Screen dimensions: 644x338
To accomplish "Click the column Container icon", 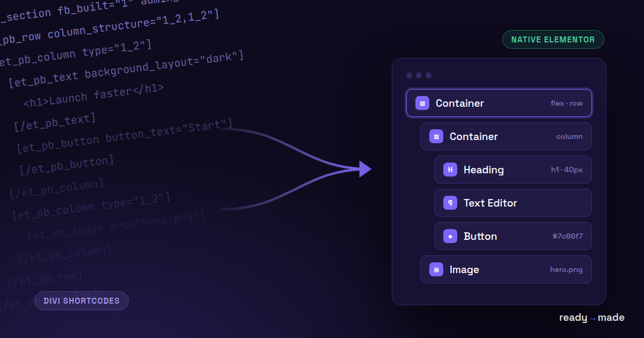I will click(436, 136).
